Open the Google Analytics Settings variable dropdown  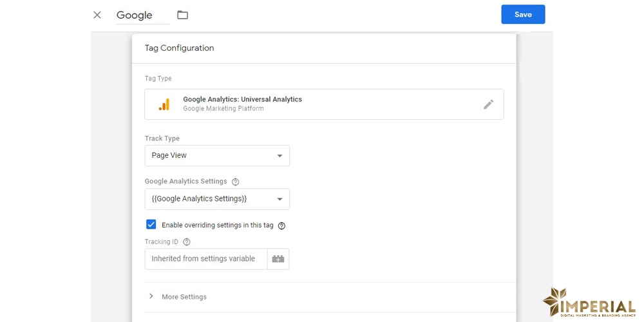click(217, 199)
